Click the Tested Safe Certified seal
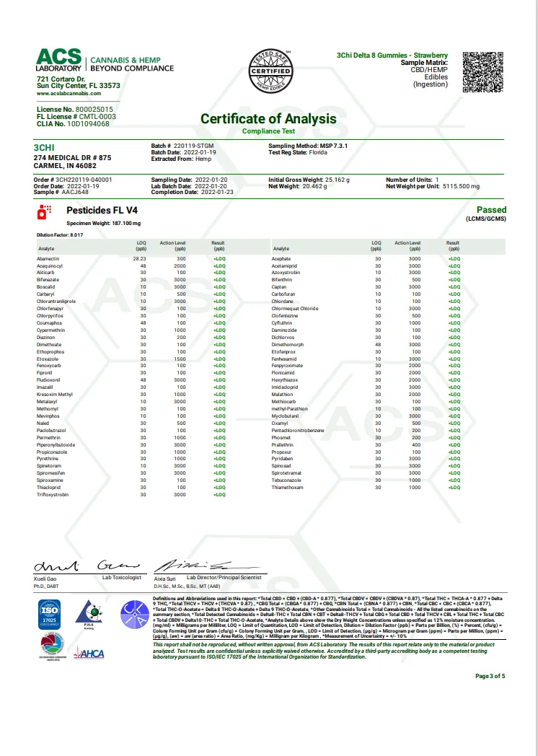This screenshot has height=756, width=538. point(270,71)
